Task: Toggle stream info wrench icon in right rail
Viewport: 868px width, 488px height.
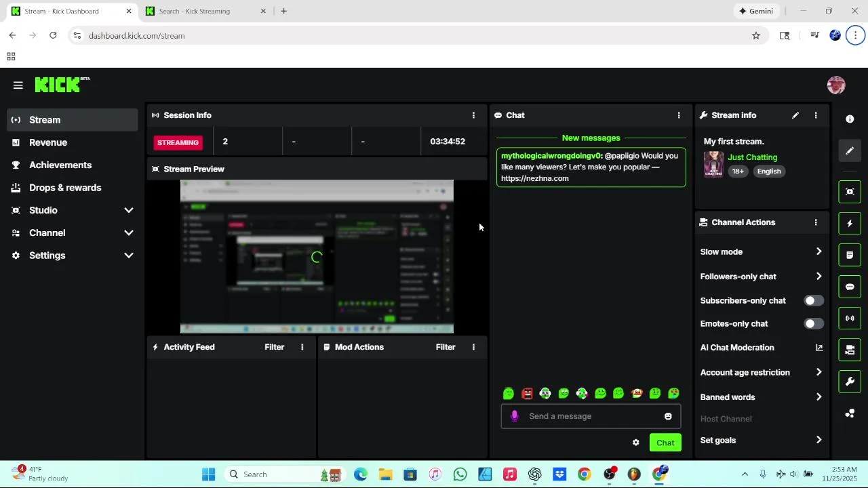Action: pos(850,382)
